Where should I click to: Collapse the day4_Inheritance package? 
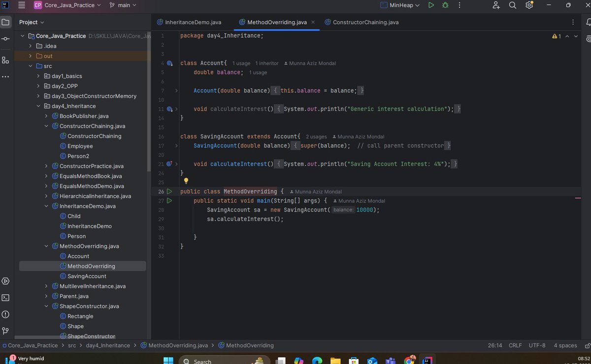click(38, 106)
